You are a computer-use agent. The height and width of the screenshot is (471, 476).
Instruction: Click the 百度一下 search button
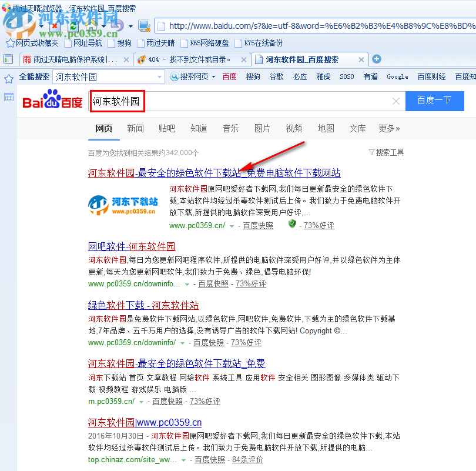coord(436,101)
